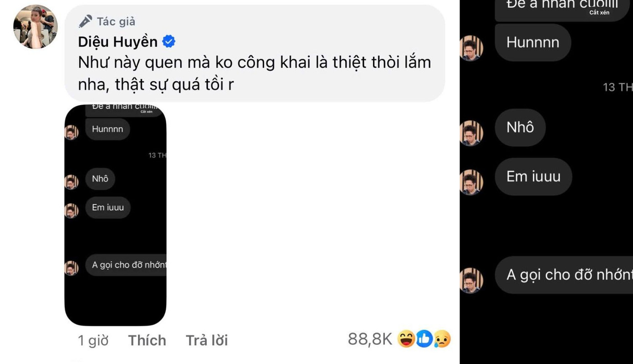
Task: Open the commenter's profile picture
Action: [35, 26]
